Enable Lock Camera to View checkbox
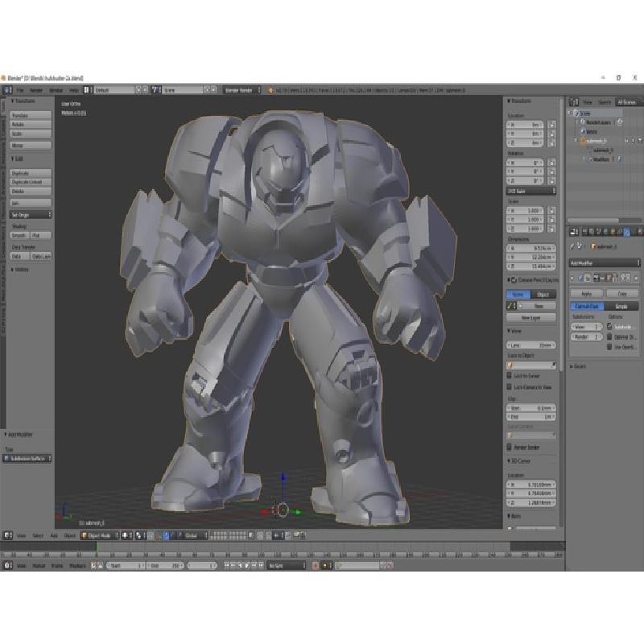 tap(510, 387)
